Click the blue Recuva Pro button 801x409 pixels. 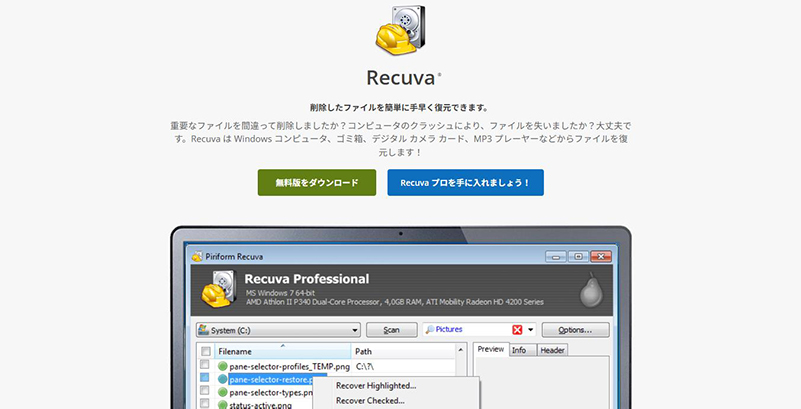[x=465, y=183]
